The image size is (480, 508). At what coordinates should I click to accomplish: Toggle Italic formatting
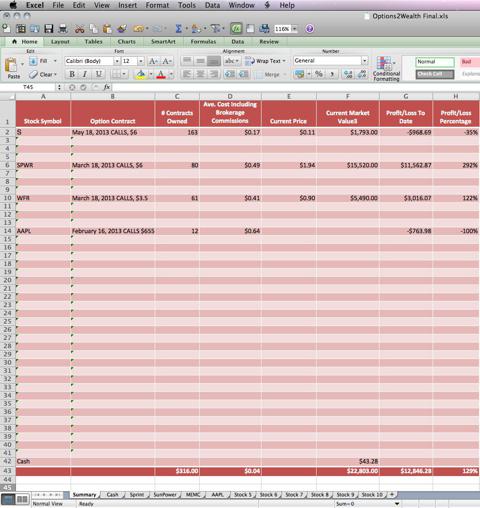(85, 74)
